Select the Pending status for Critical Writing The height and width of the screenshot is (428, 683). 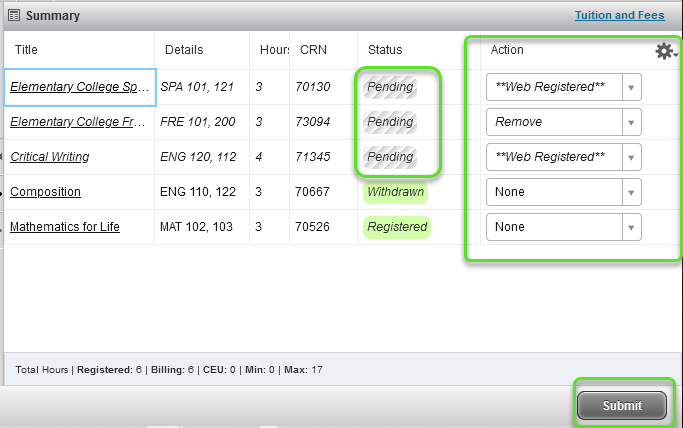[x=390, y=156]
